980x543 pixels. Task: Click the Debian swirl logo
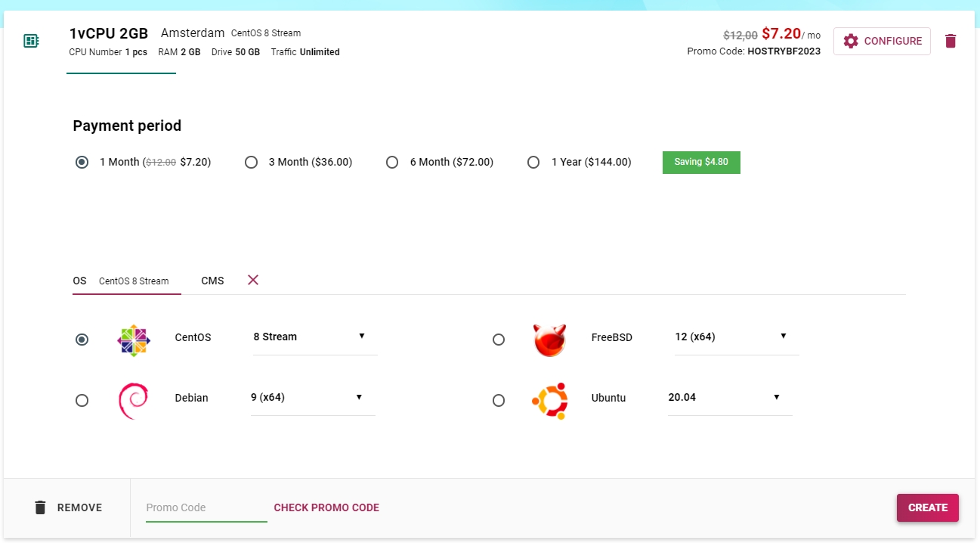[133, 401]
